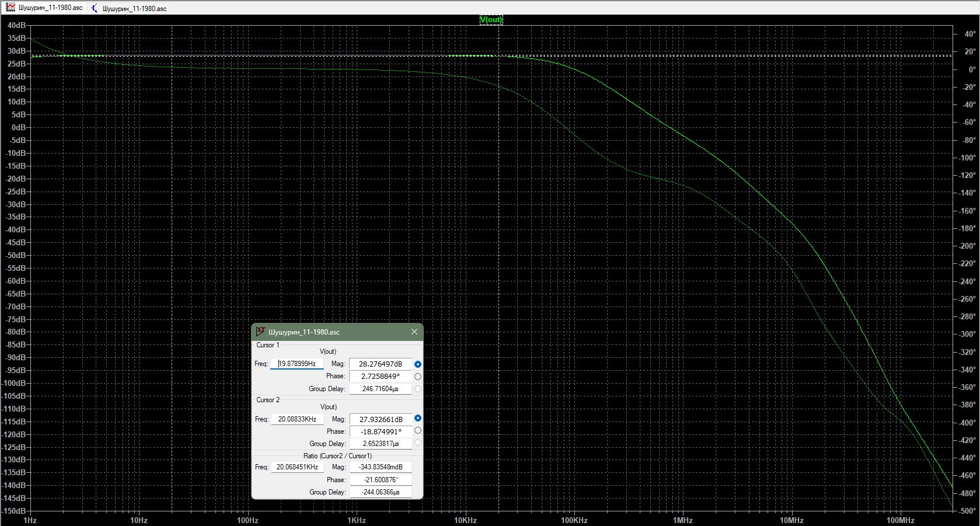Switch to the waveform plot tab with red icon
This screenshot has height=526, width=980.
click(45, 8)
